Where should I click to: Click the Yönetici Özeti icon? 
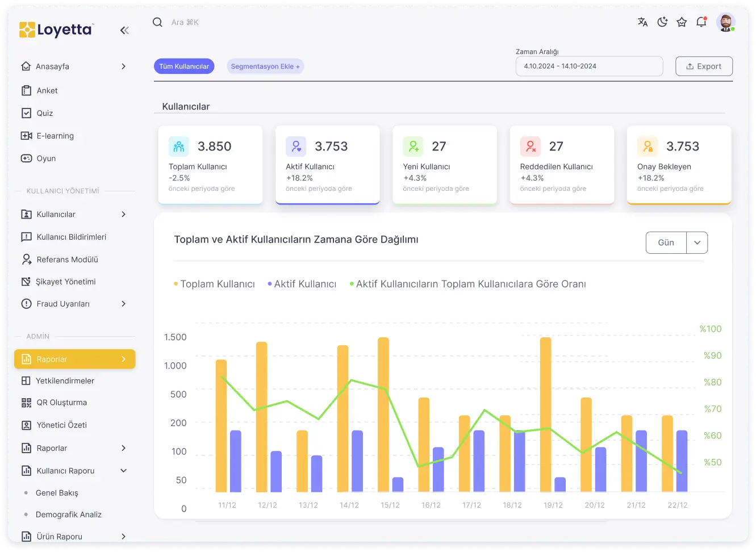click(26, 425)
